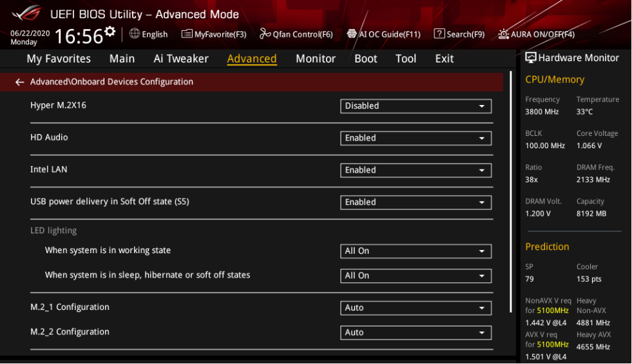Click the Hyper M.2X16 label

click(x=58, y=105)
